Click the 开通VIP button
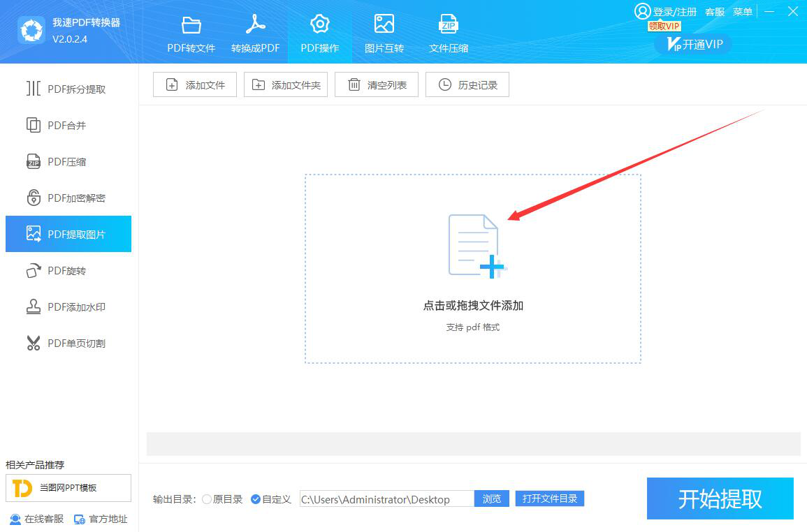Viewport: 807px width, 532px height. 692,44
